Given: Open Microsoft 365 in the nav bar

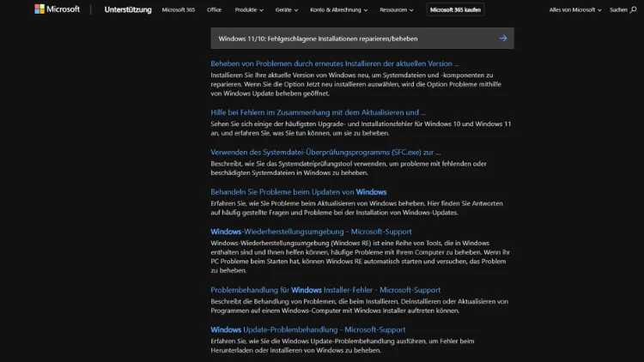Looking at the screenshot, I should [x=179, y=9].
